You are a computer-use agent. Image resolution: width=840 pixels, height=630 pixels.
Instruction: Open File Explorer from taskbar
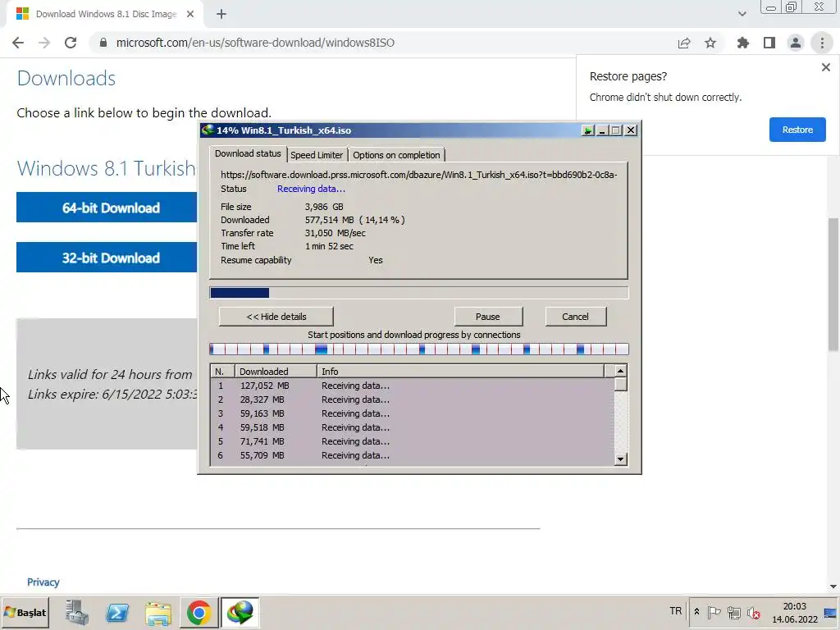tap(158, 612)
